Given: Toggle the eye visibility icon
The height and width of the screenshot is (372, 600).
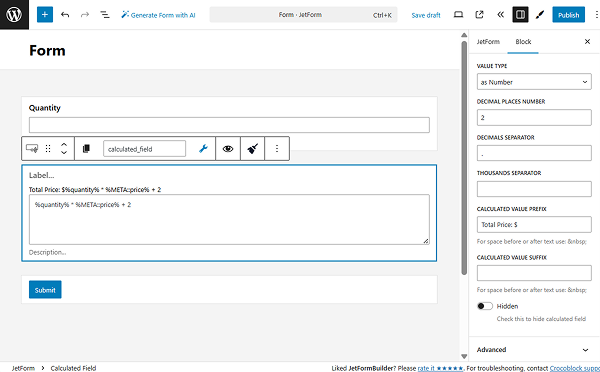Looking at the screenshot, I should pyautogui.click(x=228, y=148).
